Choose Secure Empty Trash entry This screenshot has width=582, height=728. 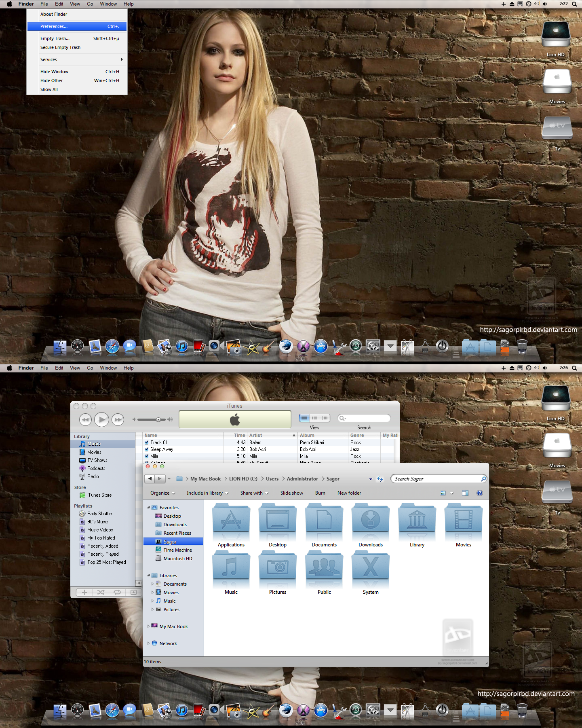click(x=77, y=47)
